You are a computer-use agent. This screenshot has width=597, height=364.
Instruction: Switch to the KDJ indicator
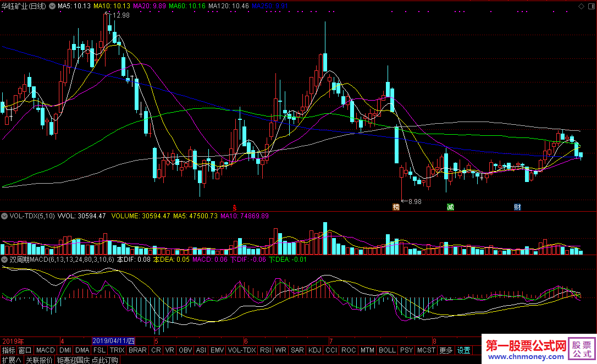click(x=314, y=350)
